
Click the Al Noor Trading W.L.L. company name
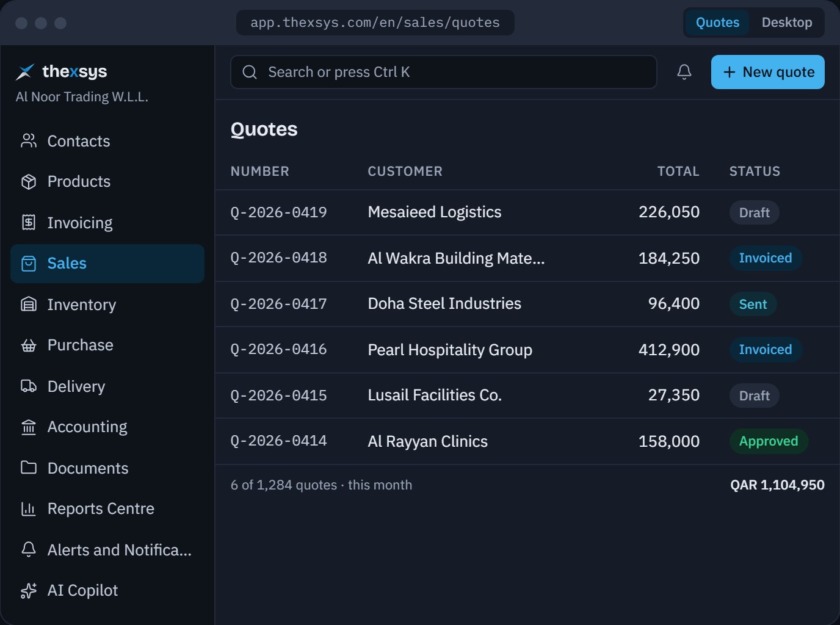[x=82, y=97]
